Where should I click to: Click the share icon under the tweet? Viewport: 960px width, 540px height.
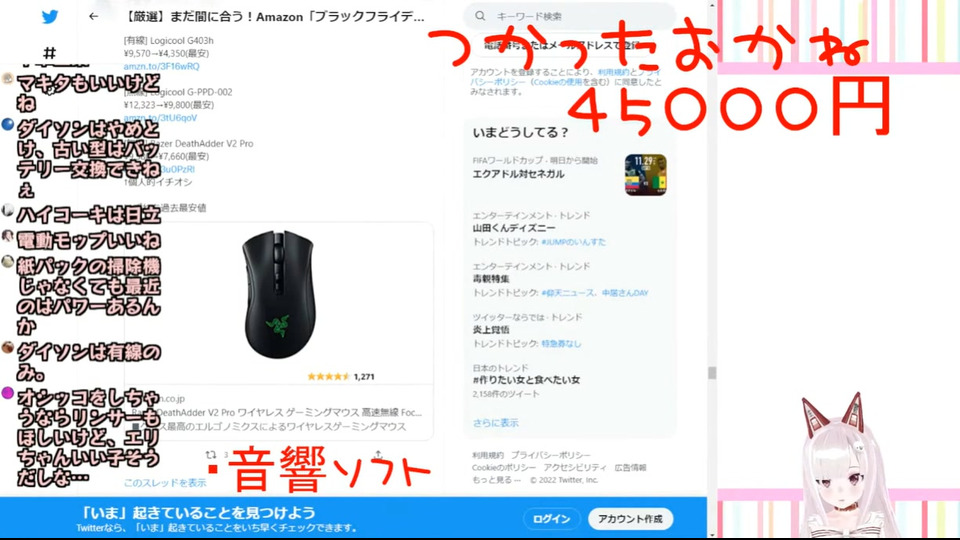coord(378,455)
